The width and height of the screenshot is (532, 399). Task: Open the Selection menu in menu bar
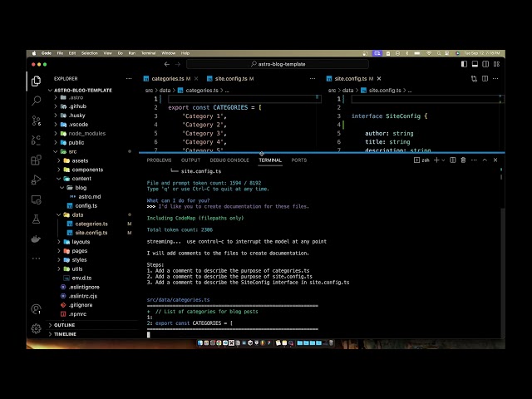[x=90, y=53]
